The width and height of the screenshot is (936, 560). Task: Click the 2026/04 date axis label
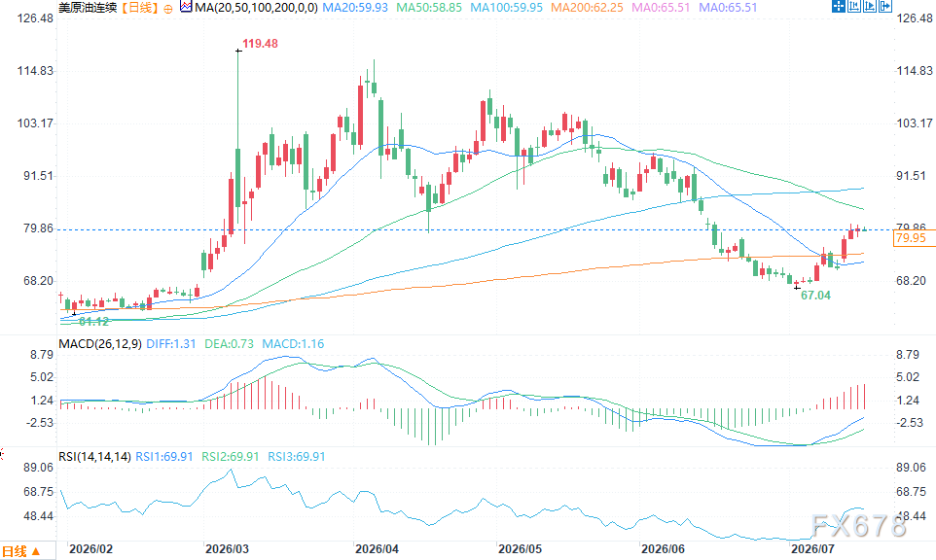(x=377, y=548)
